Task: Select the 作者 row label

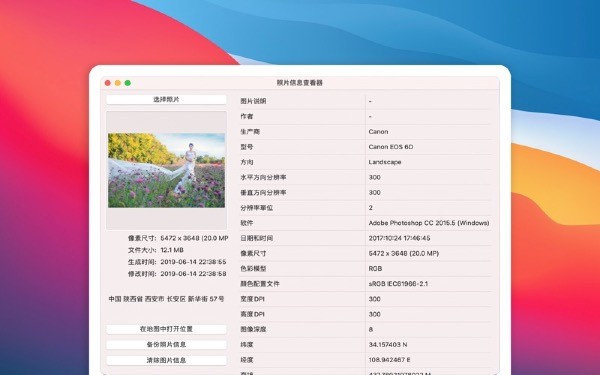Action: click(246, 116)
